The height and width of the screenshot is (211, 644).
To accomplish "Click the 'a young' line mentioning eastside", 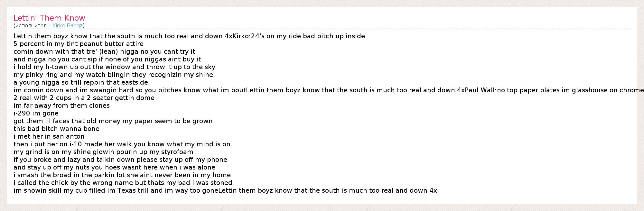I will [x=81, y=82].
